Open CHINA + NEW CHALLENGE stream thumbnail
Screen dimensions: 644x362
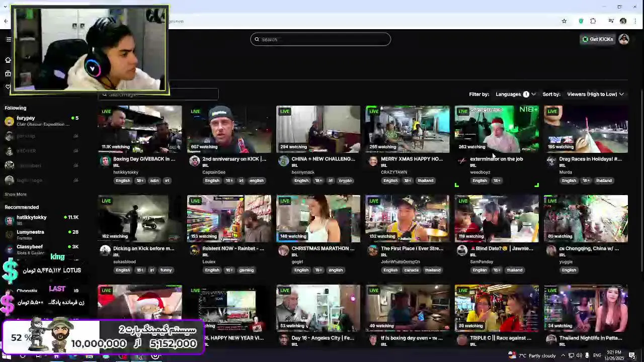coord(318,129)
